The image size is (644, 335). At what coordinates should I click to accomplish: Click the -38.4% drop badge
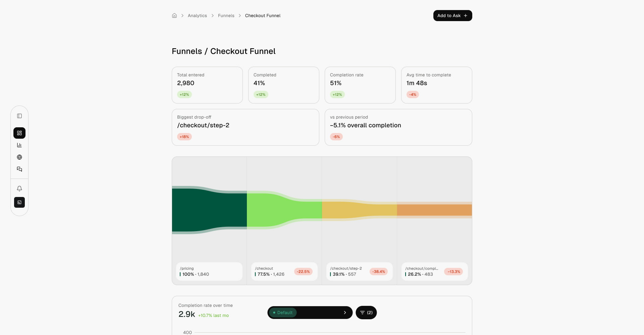pos(379,272)
